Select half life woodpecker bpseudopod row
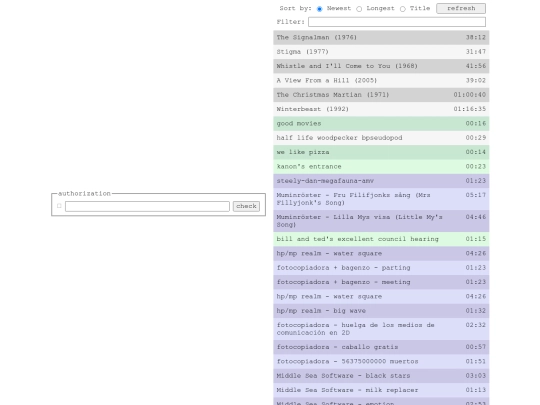Viewport: 540px width, 405px height. point(381,138)
